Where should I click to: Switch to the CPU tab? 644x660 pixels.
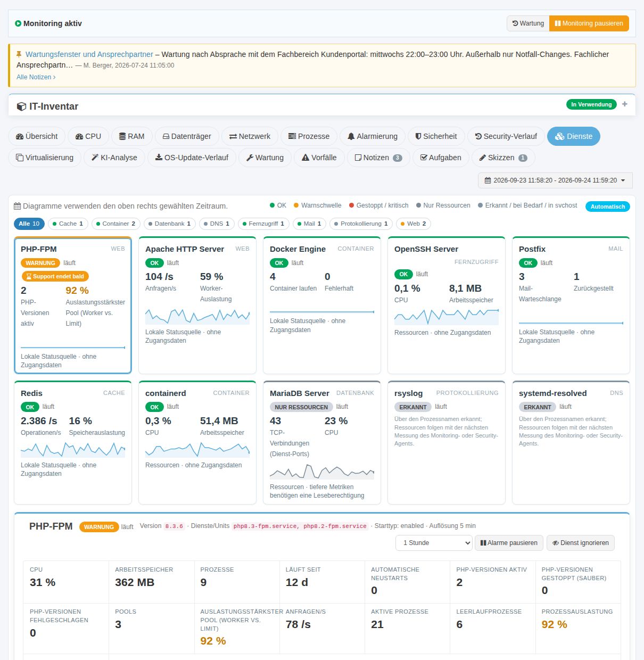tap(88, 136)
